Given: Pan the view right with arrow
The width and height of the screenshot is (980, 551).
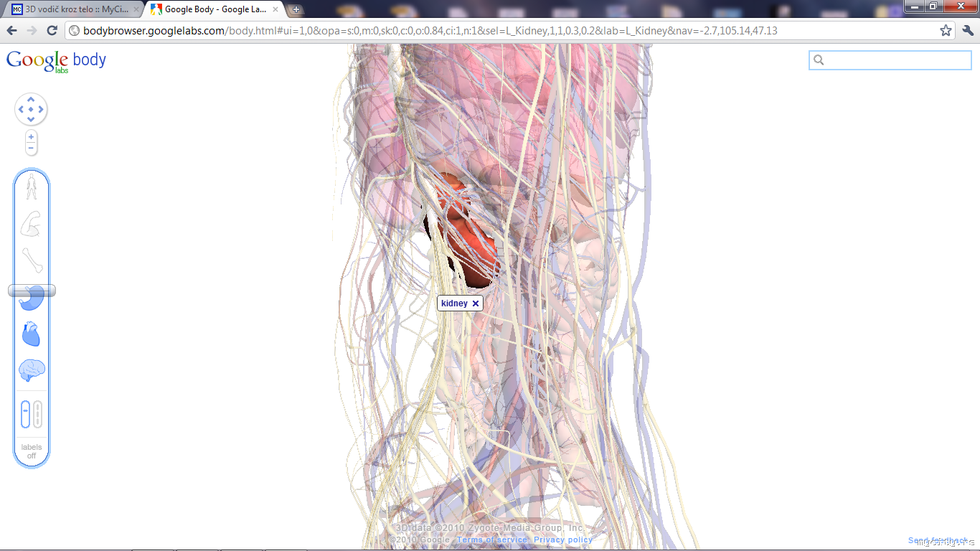Looking at the screenshot, I should (41, 110).
